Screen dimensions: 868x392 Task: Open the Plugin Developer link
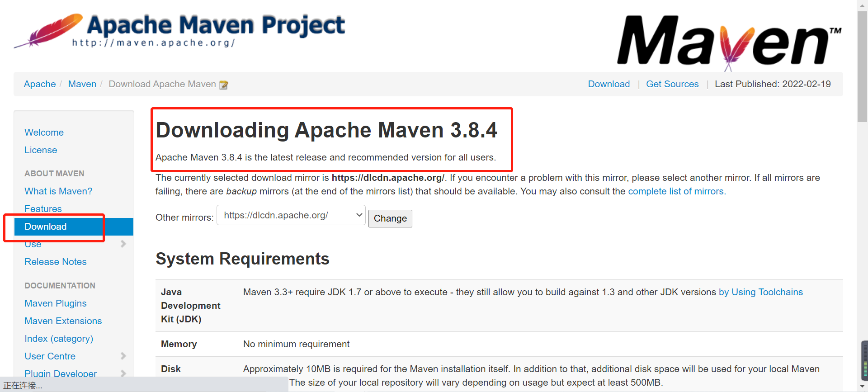pos(61,373)
